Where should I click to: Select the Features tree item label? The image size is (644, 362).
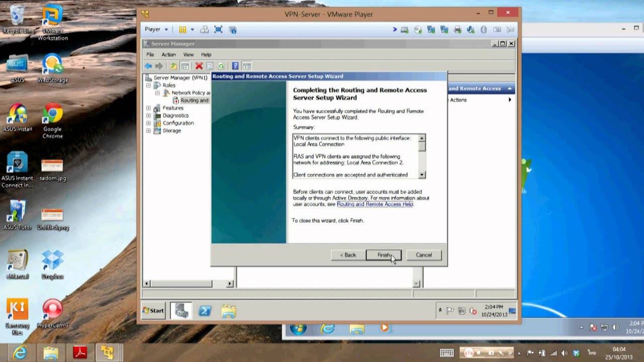tap(173, 108)
